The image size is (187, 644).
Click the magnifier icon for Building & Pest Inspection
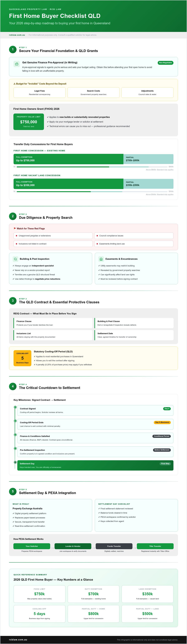[x=16, y=259]
